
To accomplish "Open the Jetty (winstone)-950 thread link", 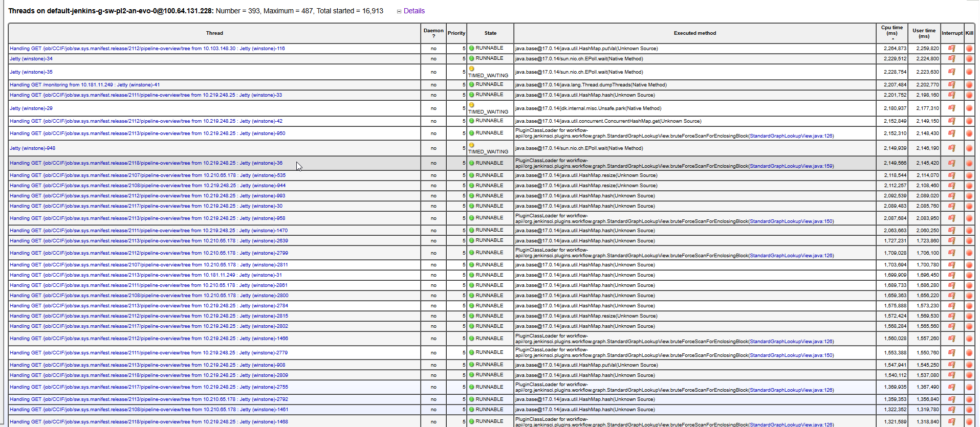I will pos(147,133).
